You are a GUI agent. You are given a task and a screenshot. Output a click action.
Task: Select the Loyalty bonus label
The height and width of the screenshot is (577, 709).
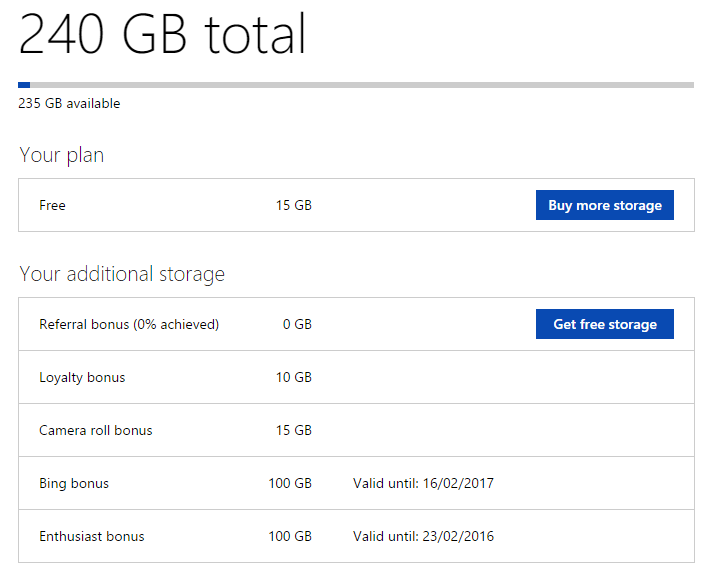[82, 378]
